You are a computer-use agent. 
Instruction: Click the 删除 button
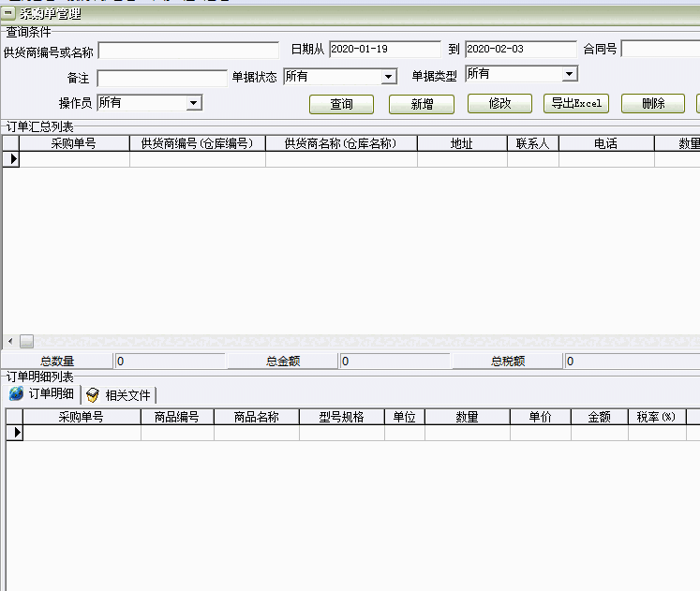653,103
